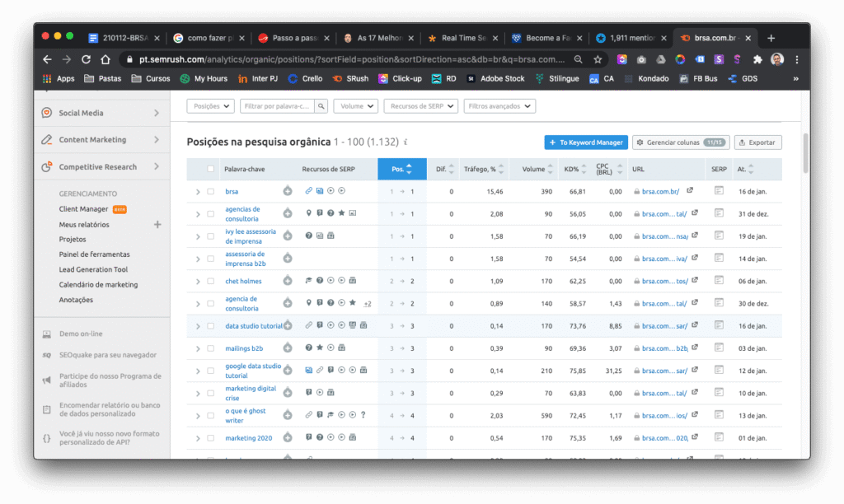Click the To Keyword Manager button
The width and height of the screenshot is (844, 504).
pos(586,142)
